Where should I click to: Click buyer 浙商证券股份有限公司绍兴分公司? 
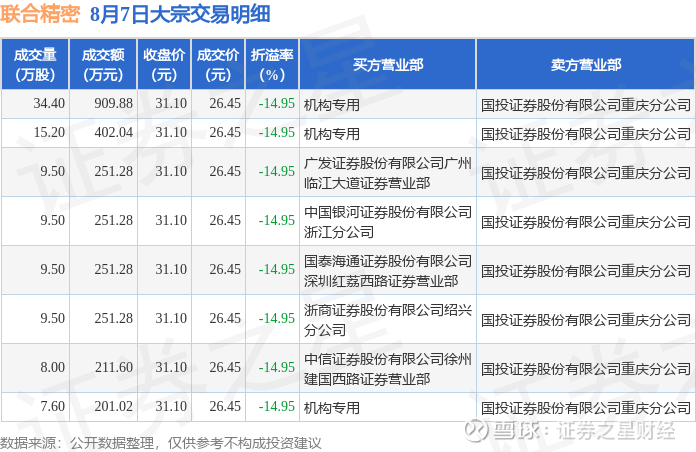[388, 320]
